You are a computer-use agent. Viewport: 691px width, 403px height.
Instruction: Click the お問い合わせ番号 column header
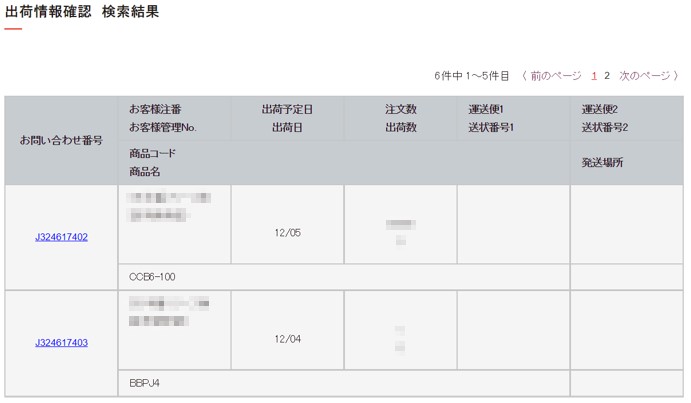coord(61,141)
